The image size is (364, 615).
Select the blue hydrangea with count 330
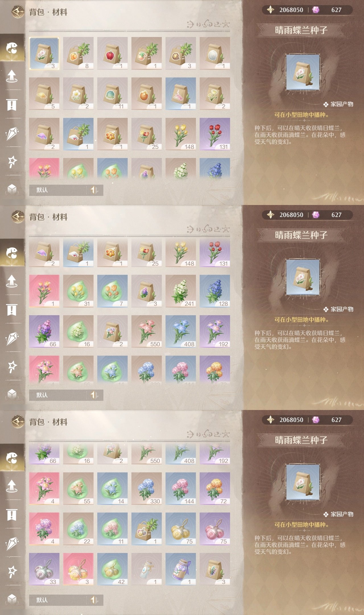tap(146, 489)
